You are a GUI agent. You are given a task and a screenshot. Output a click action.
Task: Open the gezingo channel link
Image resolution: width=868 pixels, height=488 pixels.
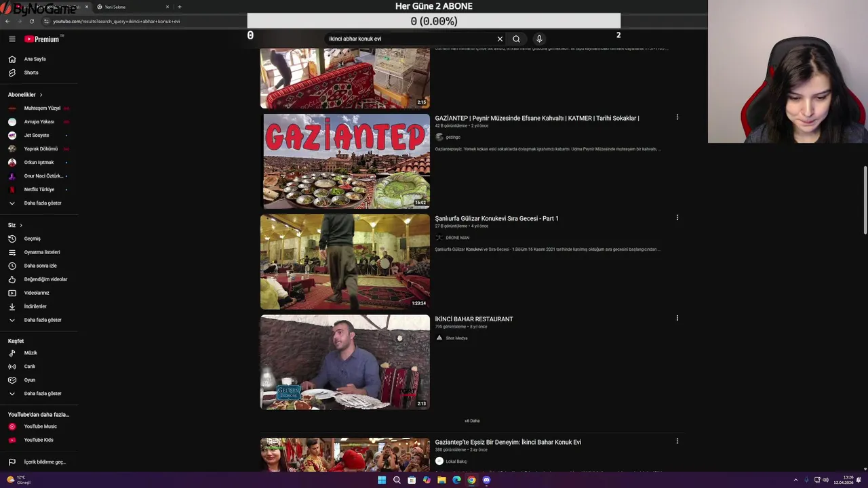click(x=452, y=137)
